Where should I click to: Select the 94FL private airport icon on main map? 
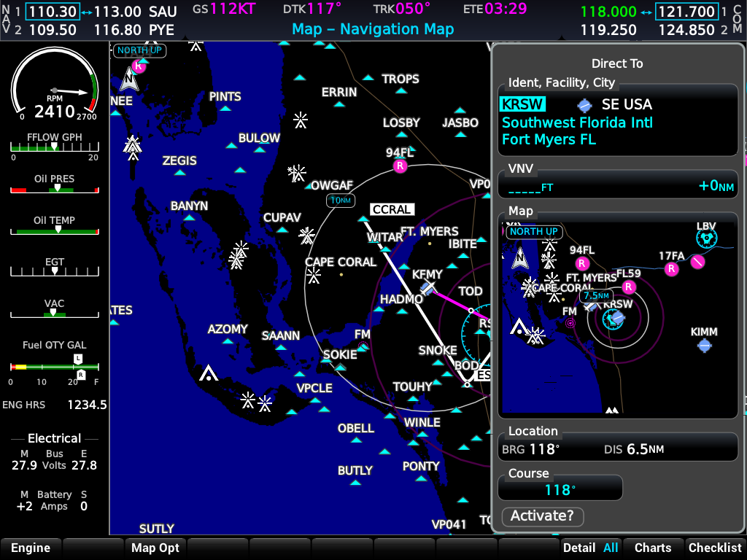pos(400,166)
